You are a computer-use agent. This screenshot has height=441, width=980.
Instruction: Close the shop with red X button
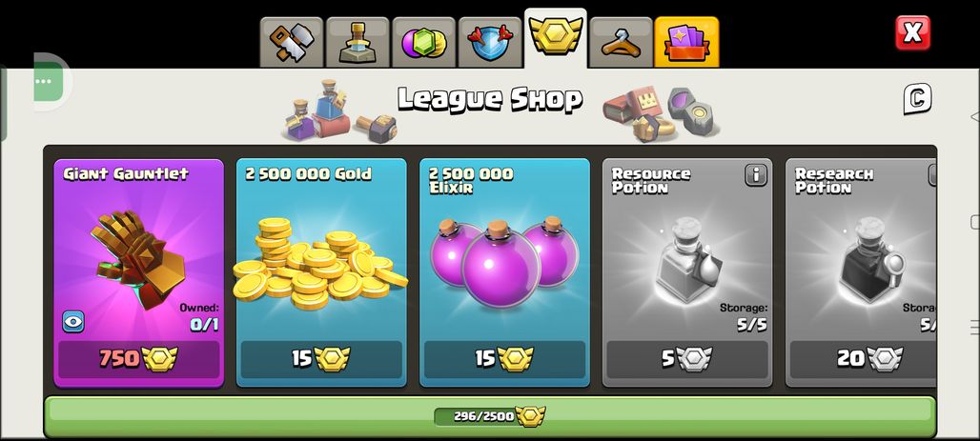click(x=912, y=32)
